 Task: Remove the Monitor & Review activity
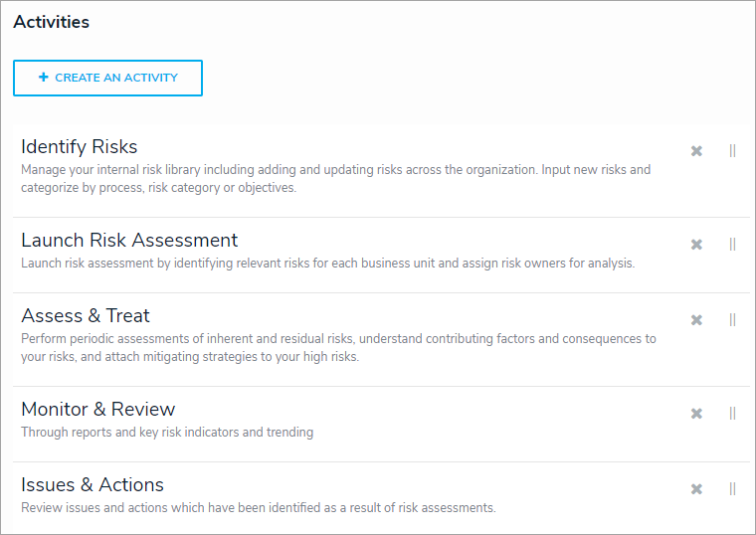696,414
